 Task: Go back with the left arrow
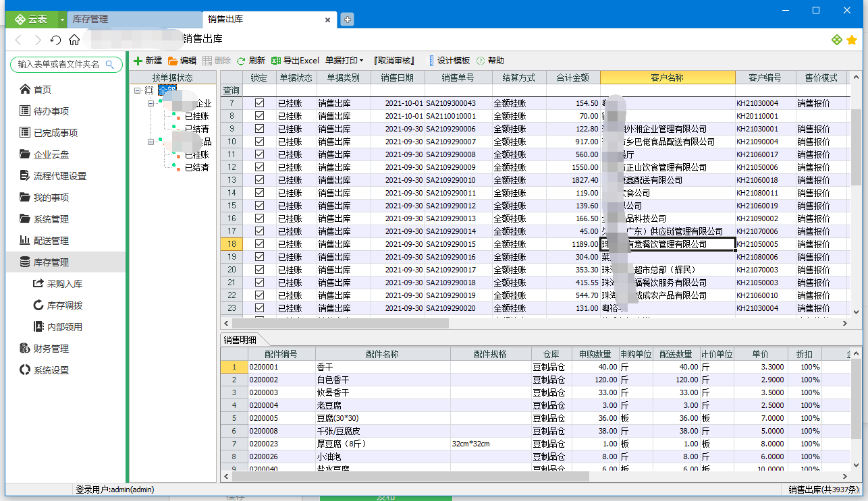coord(19,40)
